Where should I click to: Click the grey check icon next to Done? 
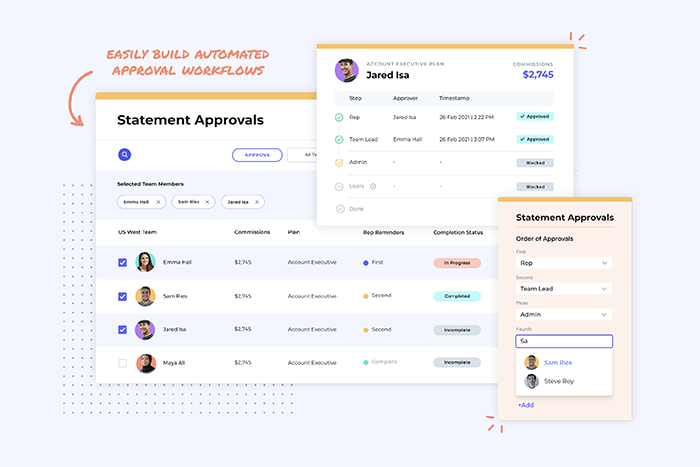340,209
